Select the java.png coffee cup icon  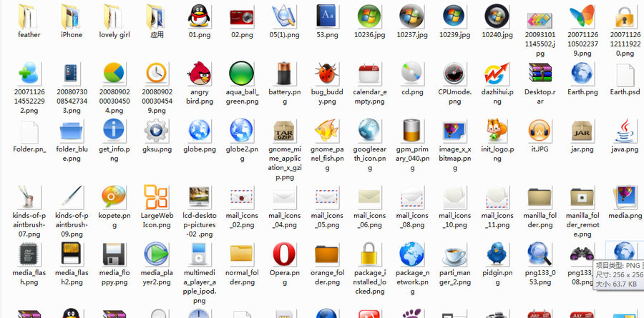[624, 131]
